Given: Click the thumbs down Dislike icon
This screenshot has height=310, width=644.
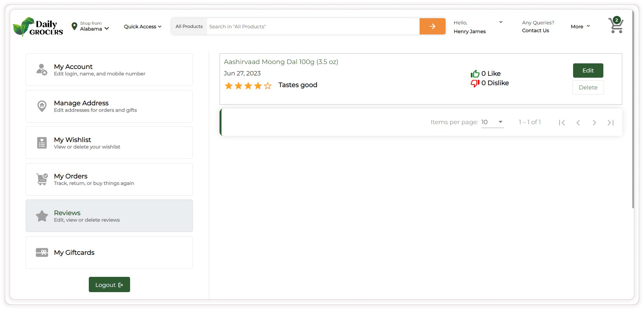Looking at the screenshot, I should tap(475, 83).
